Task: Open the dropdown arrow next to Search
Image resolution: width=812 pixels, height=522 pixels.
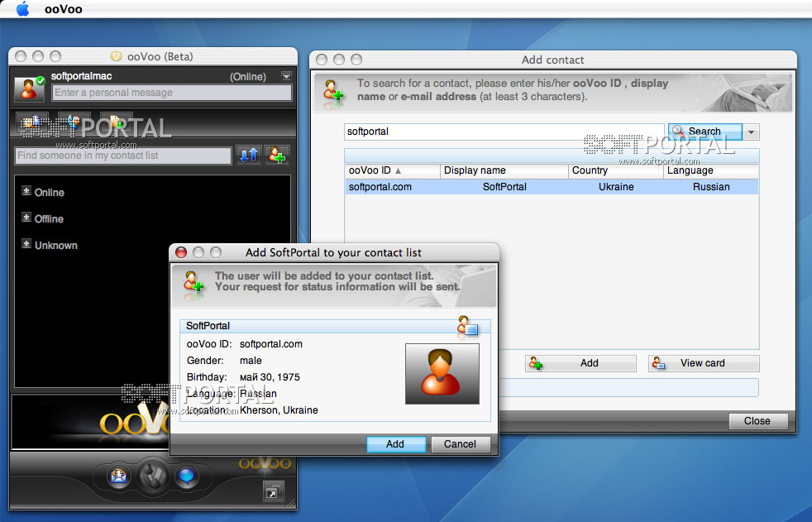Action: click(752, 132)
